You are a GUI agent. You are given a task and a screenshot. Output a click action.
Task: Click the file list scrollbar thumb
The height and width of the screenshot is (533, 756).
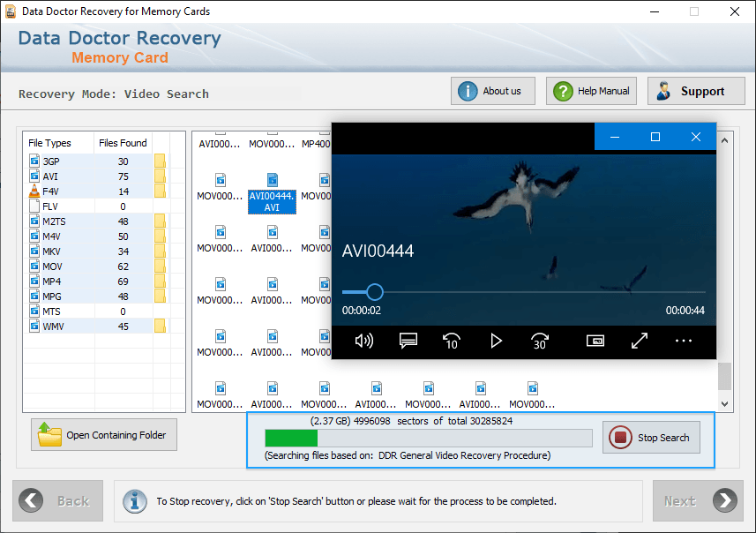point(724,376)
